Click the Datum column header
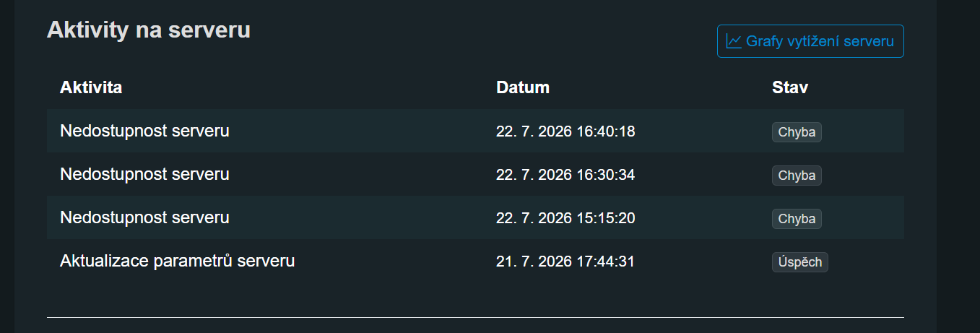980x333 pixels. (x=523, y=87)
